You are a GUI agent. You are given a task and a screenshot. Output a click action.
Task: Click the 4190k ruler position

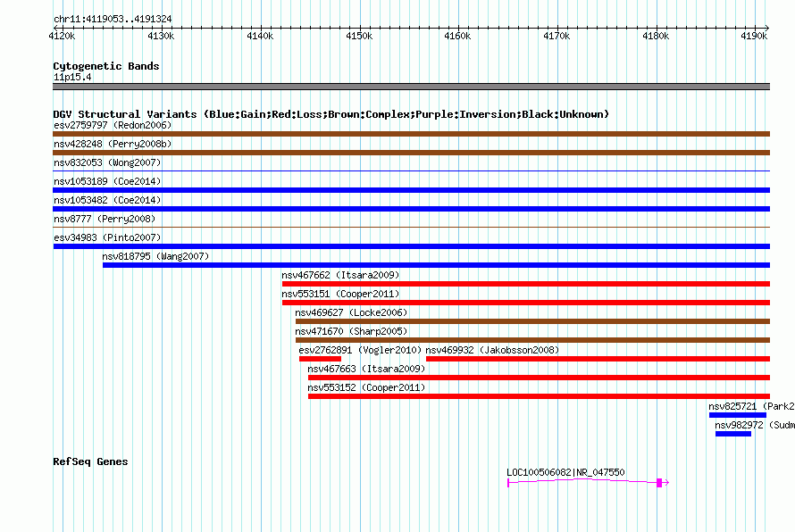[x=754, y=36]
